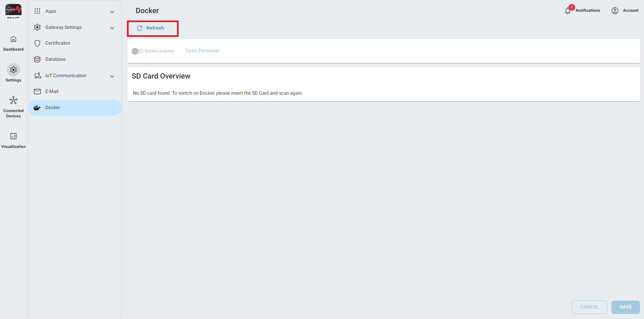Screen dimensions: 644x319
Task: Open the Visualization chart icon
Action: [13, 136]
